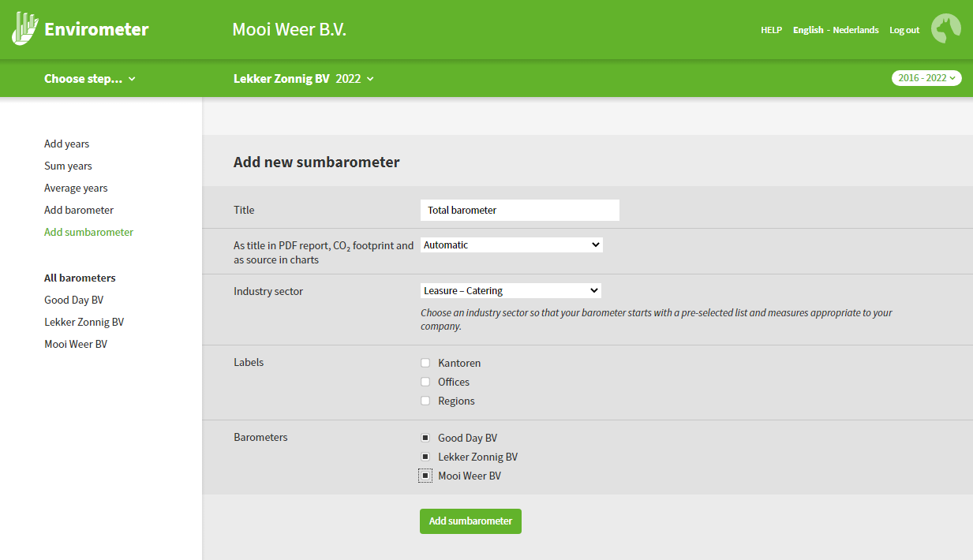Click into the Title text field
Image resolution: width=973 pixels, height=560 pixels.
tap(520, 210)
